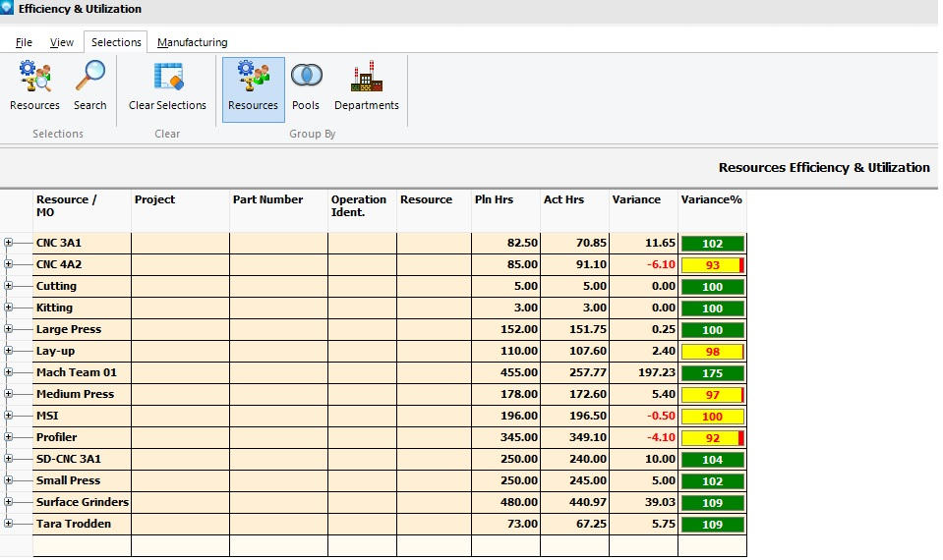Click the yellow 92 bar for Profiler

(x=713, y=438)
